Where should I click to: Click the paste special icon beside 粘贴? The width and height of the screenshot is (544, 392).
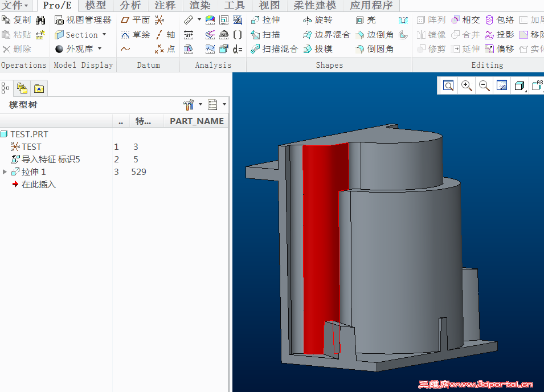pyautogui.click(x=40, y=35)
